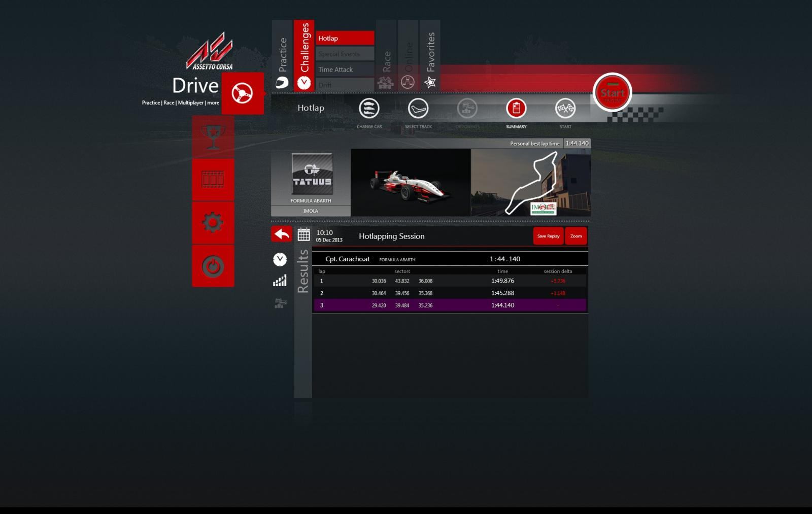Click the Assetto Corsa logo
Image resolution: width=812 pixels, height=514 pixels.
210,51
